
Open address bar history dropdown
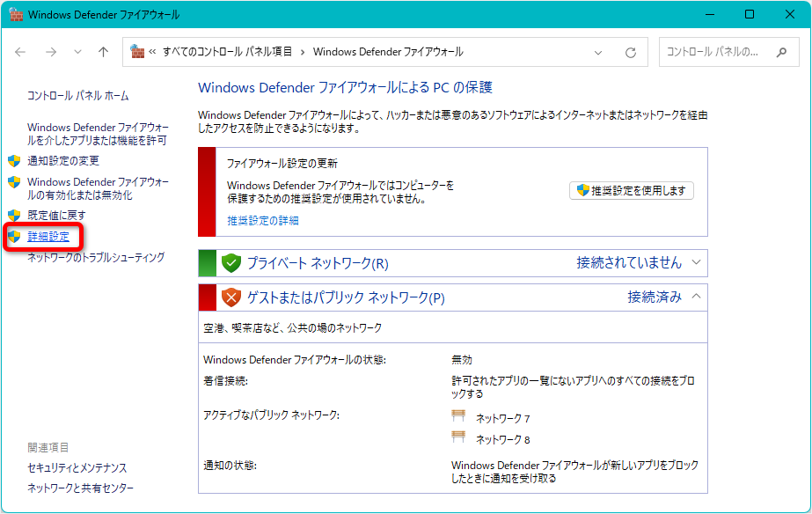[x=598, y=52]
